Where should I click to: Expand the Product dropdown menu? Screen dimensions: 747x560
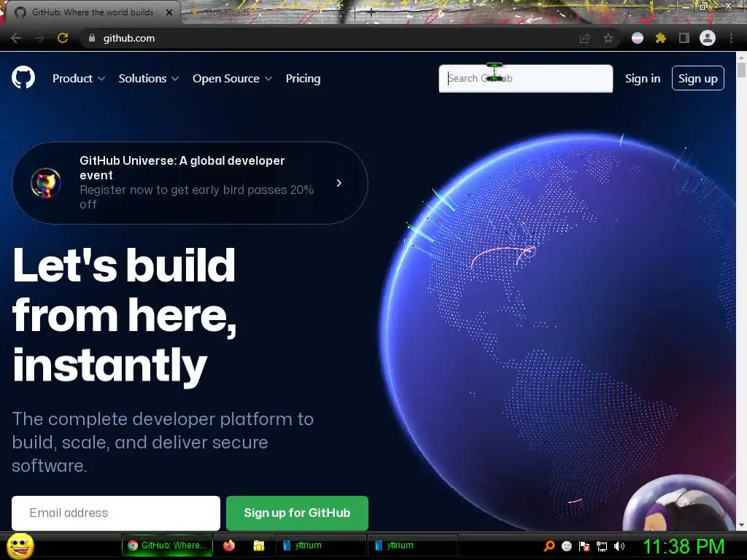pyautogui.click(x=79, y=79)
